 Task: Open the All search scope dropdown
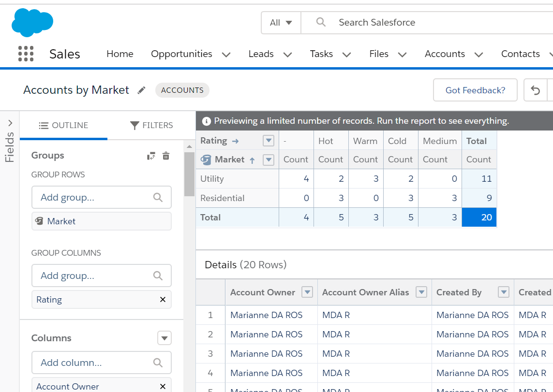[281, 23]
